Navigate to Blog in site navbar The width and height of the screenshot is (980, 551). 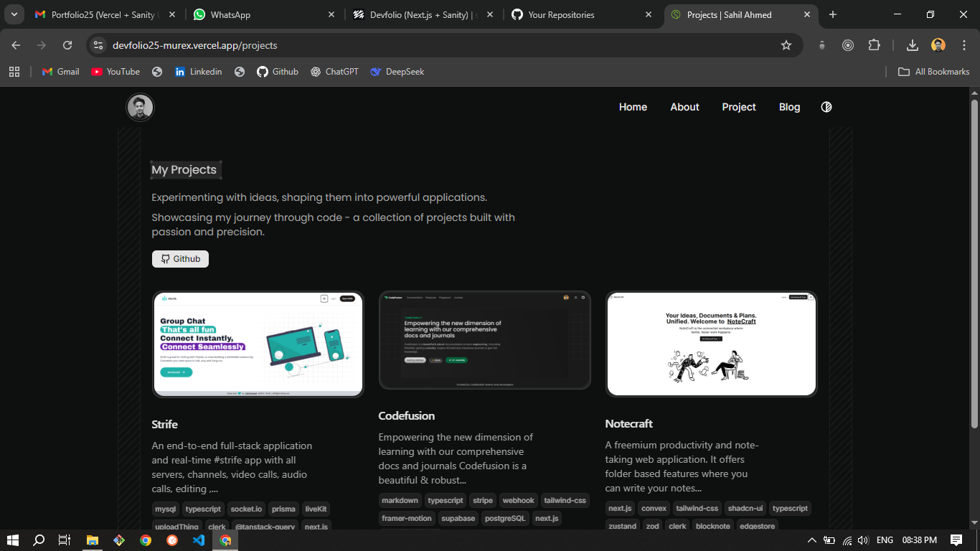(x=789, y=107)
